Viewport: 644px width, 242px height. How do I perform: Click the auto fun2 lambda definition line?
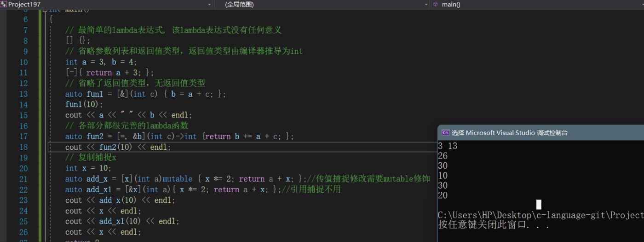(x=179, y=136)
